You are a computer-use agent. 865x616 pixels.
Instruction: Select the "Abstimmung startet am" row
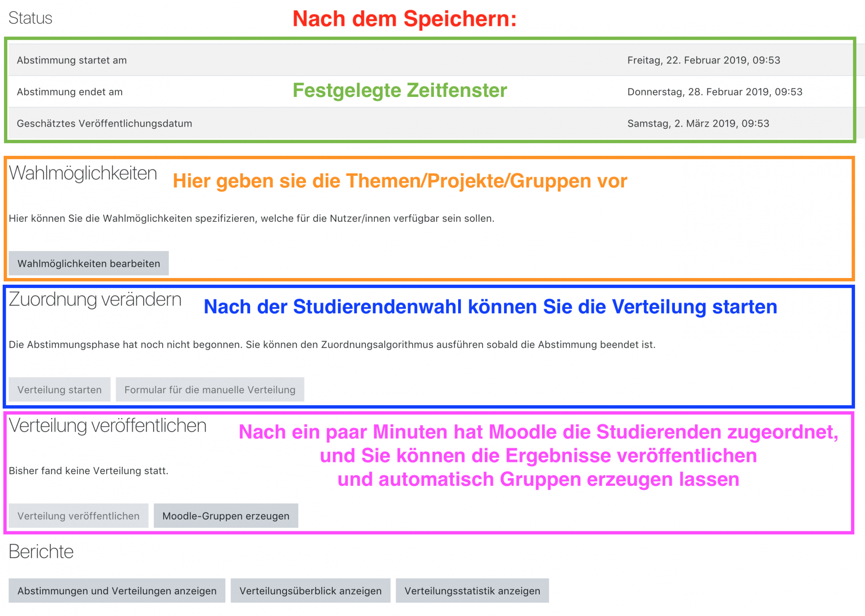[x=71, y=60]
